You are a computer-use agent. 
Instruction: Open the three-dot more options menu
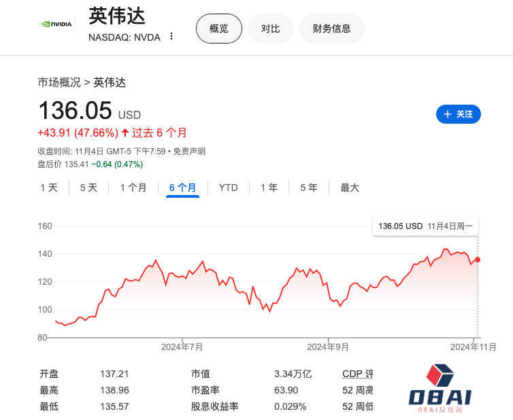(171, 37)
